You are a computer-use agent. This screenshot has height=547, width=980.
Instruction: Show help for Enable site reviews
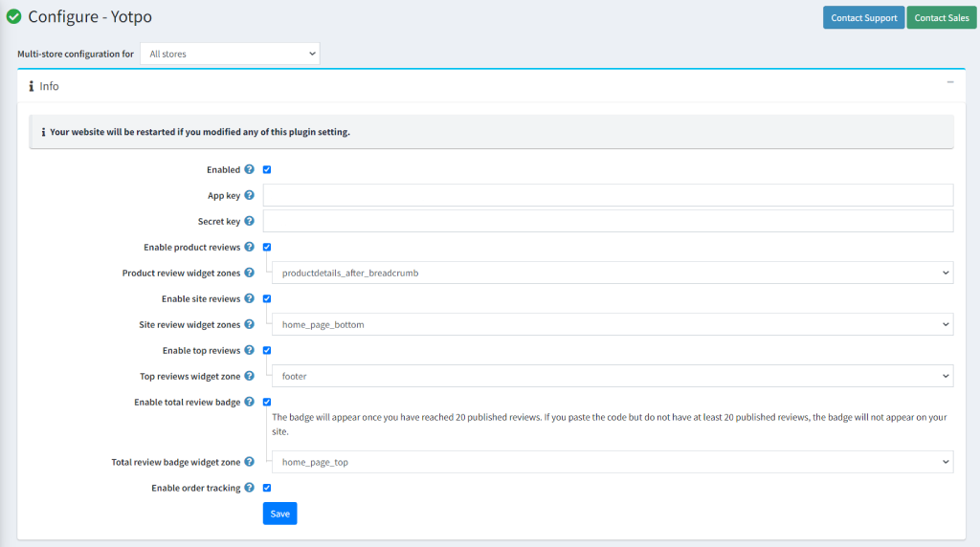coord(250,298)
